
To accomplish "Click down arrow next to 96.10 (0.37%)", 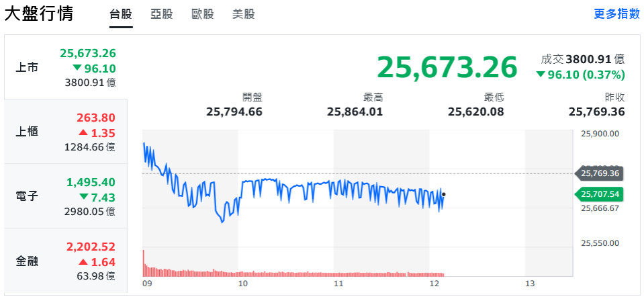I will [x=541, y=75].
